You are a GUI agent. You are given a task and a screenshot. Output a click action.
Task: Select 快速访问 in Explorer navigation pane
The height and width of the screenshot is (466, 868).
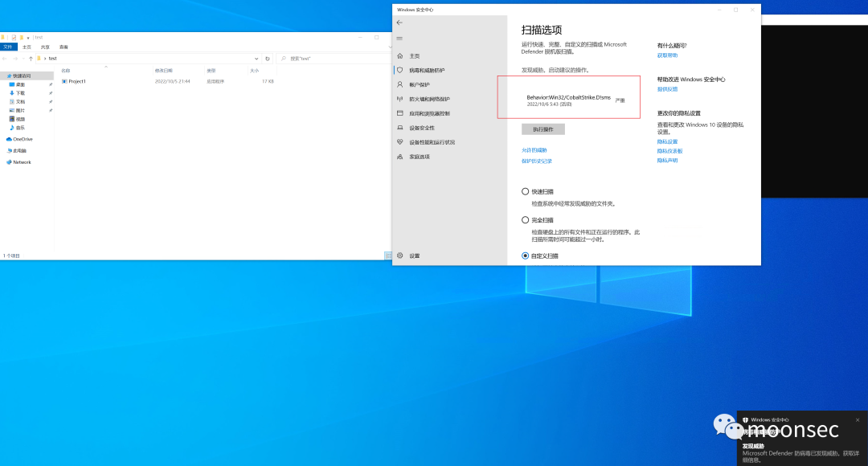click(x=22, y=76)
